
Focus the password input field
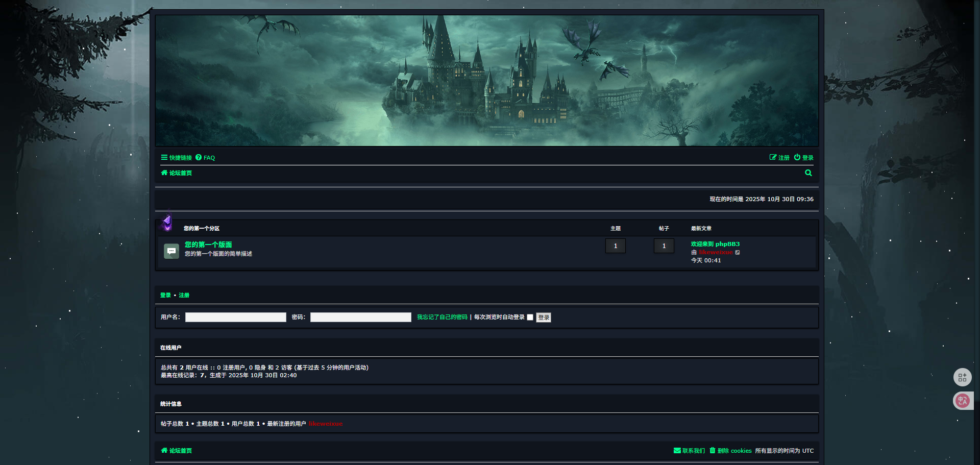[360, 317]
